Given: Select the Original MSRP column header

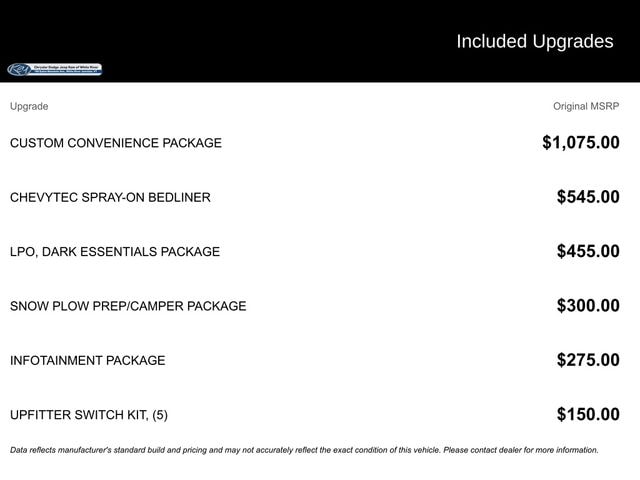Looking at the screenshot, I should tap(586, 106).
